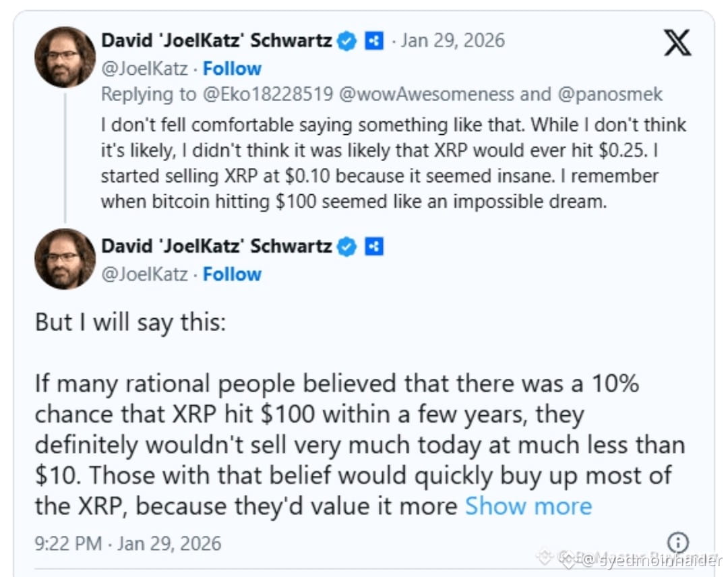728x577 pixels.
Task: Click the author name in the reply tweet header
Action: tap(216, 40)
